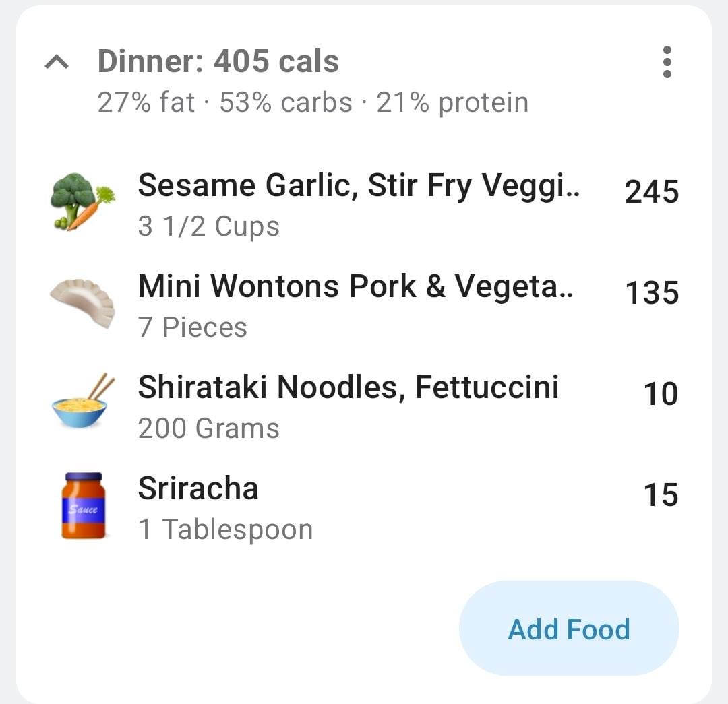Open Sesame Garlic Stir Fry Veggies entry
This screenshot has height=704, width=728.
(360, 185)
